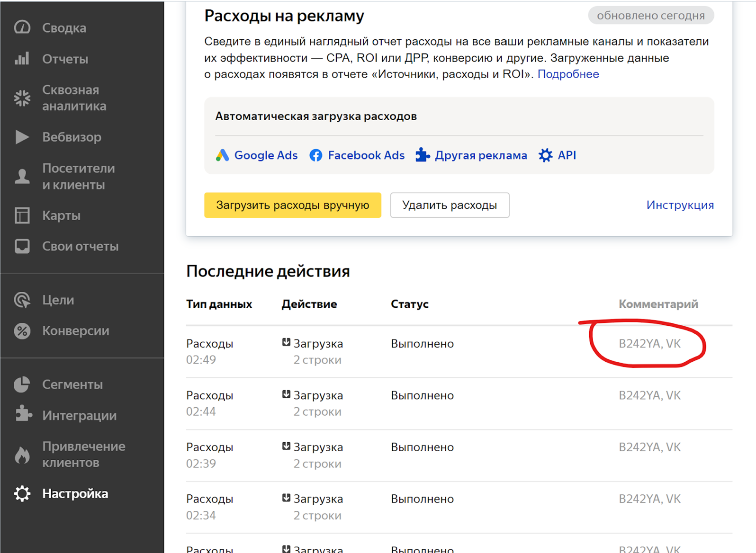The width and height of the screenshot is (756, 553).
Task: Open the Свои отчеты icon
Action: (x=22, y=246)
